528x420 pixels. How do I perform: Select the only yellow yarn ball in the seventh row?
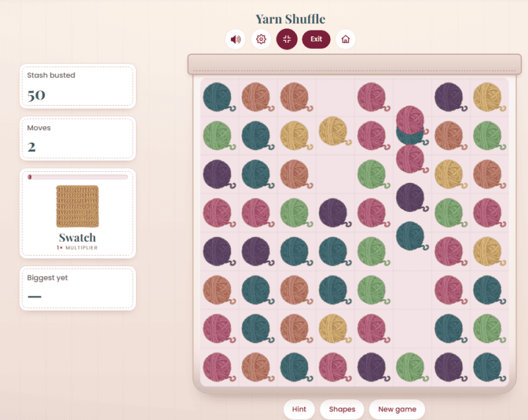pos(335,329)
